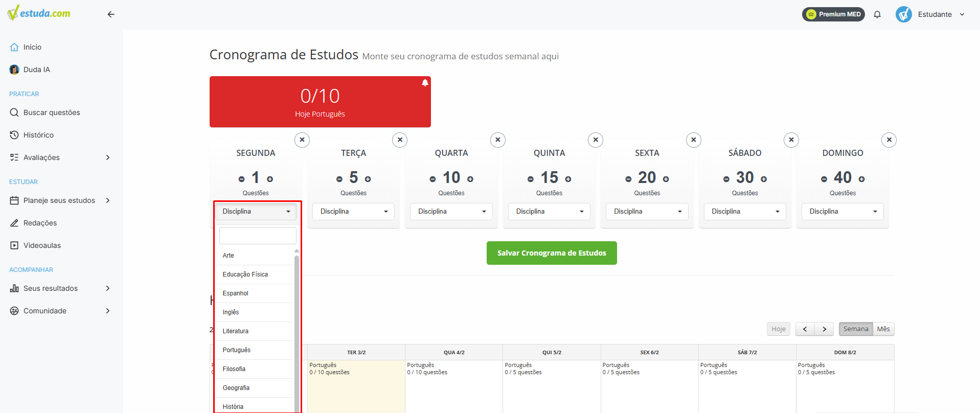Go to next week in calendar
This screenshot has width=980, height=413.
[x=824, y=329]
